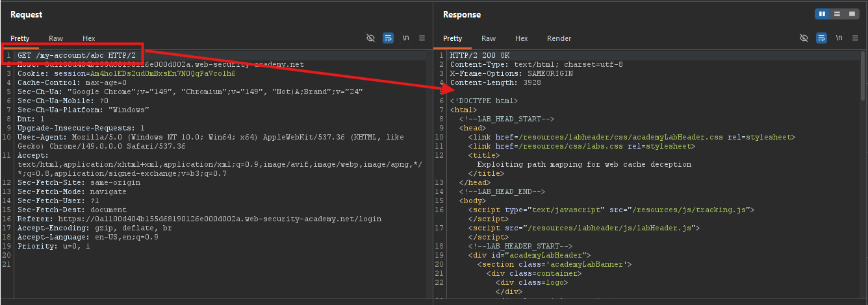Click the 'Accept-Encoding: gzip, deflate, br' line
This screenshot has height=305, width=868.
(94, 228)
